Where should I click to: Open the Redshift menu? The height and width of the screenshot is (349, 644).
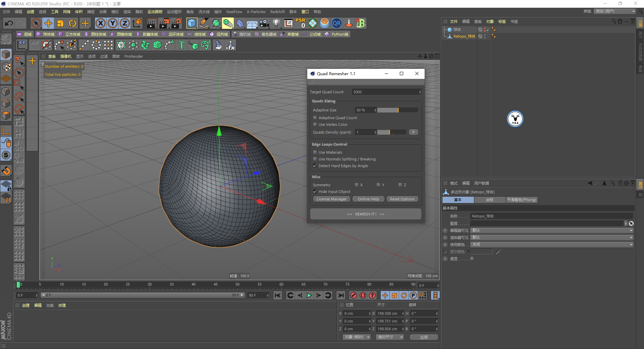[277, 12]
